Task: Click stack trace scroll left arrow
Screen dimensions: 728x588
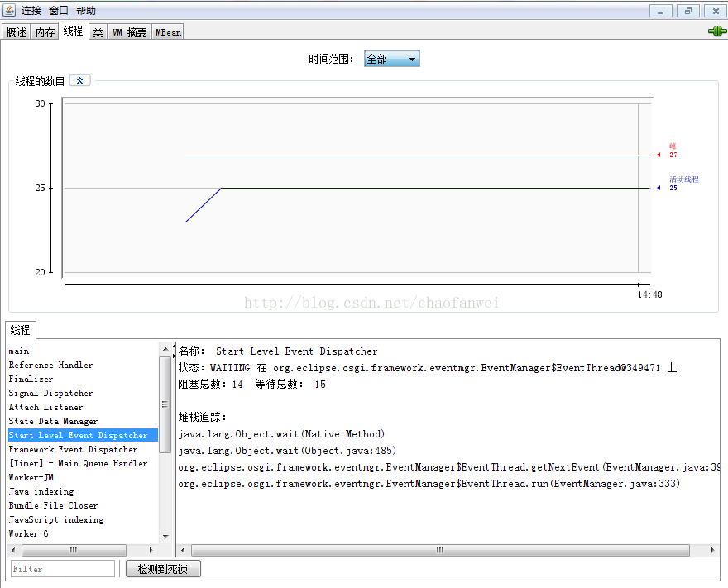Action: pos(183,550)
